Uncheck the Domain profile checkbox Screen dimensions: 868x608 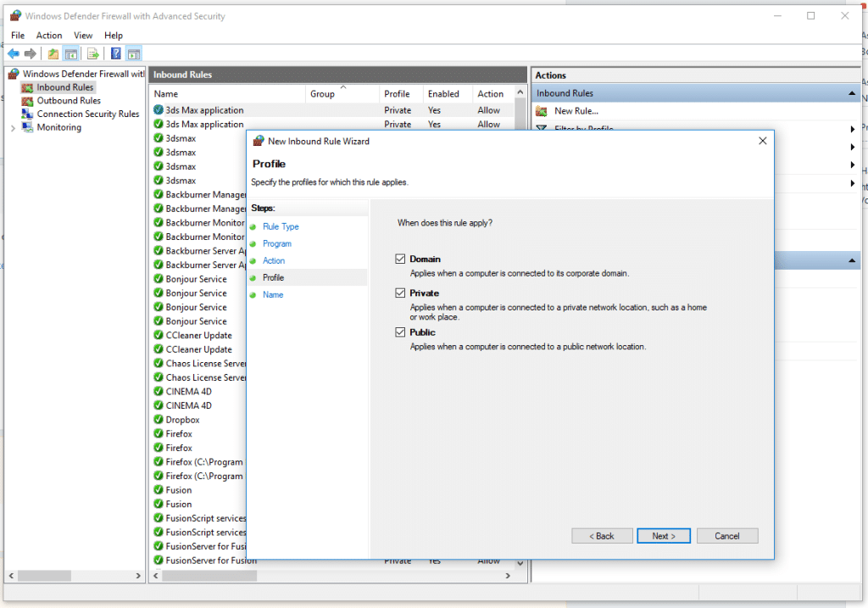pyautogui.click(x=399, y=259)
